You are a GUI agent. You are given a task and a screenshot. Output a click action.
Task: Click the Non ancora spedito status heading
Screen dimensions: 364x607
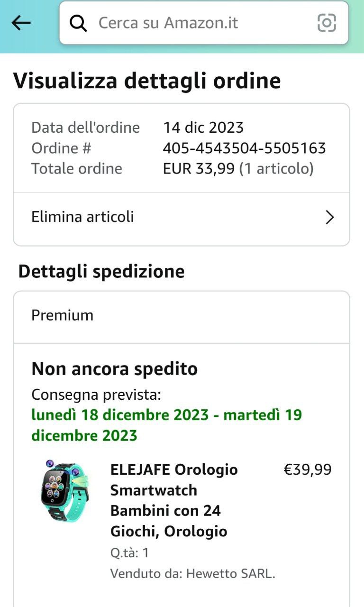coord(115,369)
